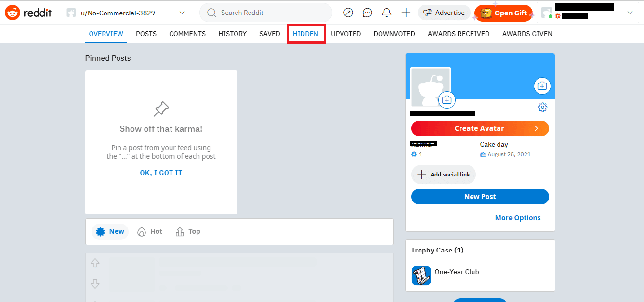Sort posts by Hot
644x302 pixels.
tap(150, 231)
